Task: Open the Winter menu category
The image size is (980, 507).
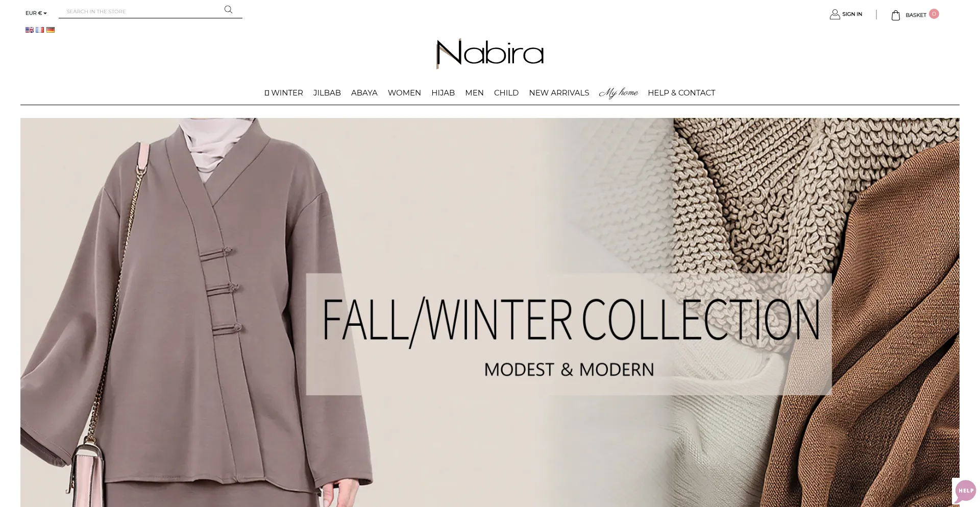Action: (284, 93)
